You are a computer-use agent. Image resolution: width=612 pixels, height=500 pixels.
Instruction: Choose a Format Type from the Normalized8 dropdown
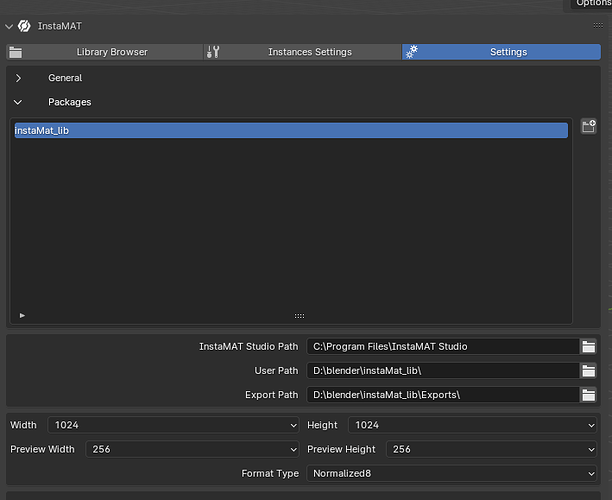tap(452, 473)
